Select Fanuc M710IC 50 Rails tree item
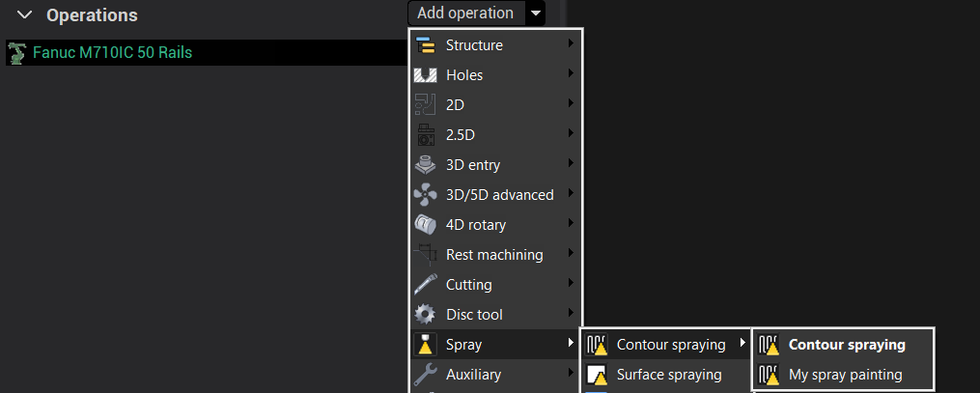Viewport: 980px width, 393px height. pos(112,53)
